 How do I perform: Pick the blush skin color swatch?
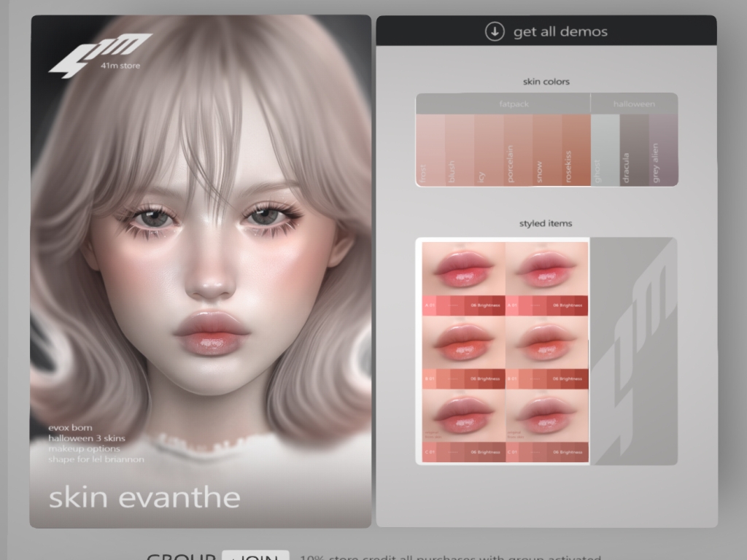click(x=460, y=150)
